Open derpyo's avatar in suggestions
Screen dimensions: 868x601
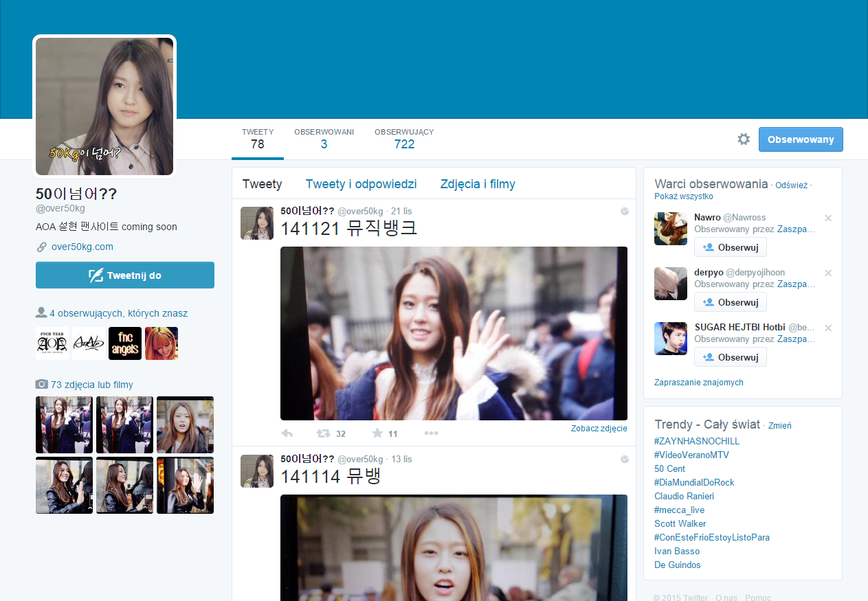(x=671, y=284)
